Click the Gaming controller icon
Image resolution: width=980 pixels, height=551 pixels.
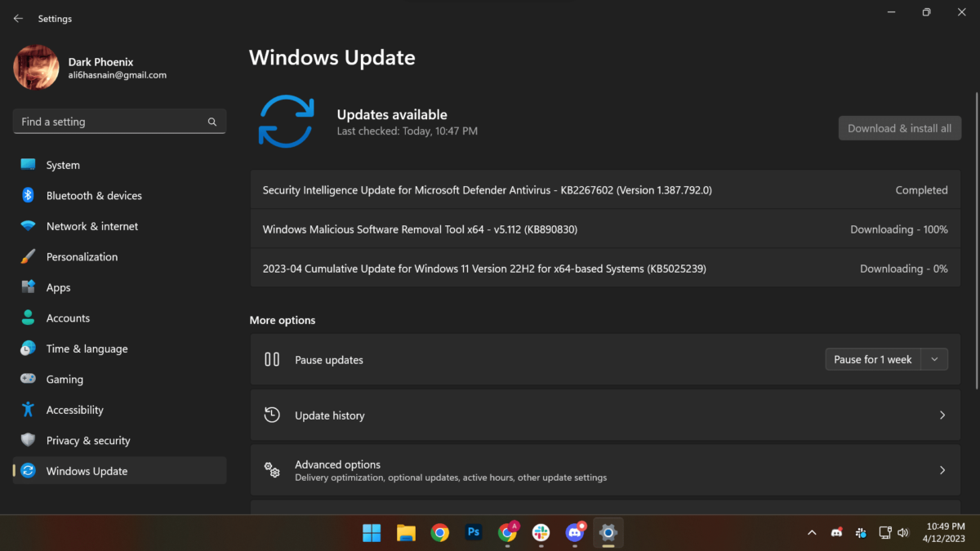(x=29, y=379)
